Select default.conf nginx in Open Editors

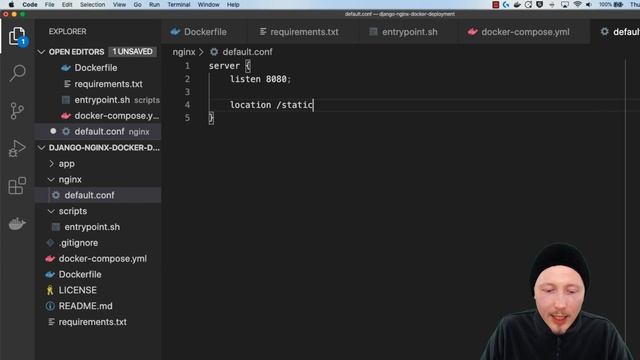pos(98,131)
